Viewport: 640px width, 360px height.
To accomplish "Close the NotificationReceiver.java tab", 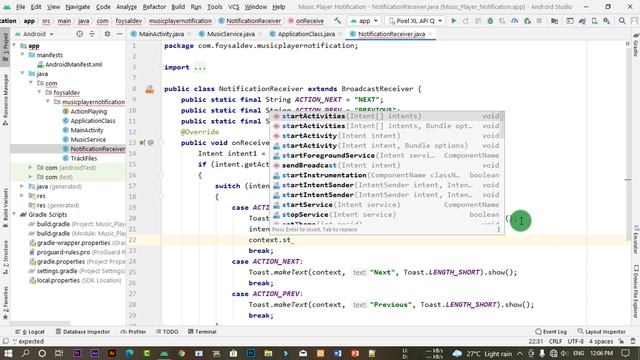I will [x=430, y=34].
